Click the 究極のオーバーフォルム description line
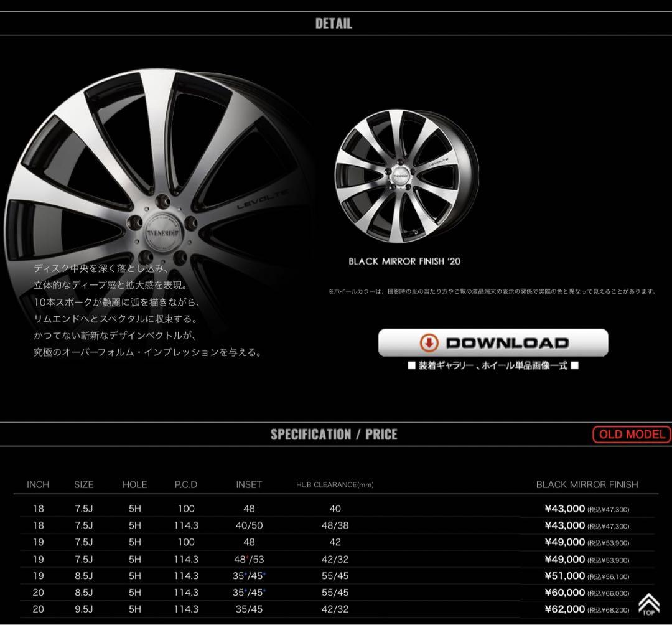The height and width of the screenshot is (625, 672). coord(147,352)
